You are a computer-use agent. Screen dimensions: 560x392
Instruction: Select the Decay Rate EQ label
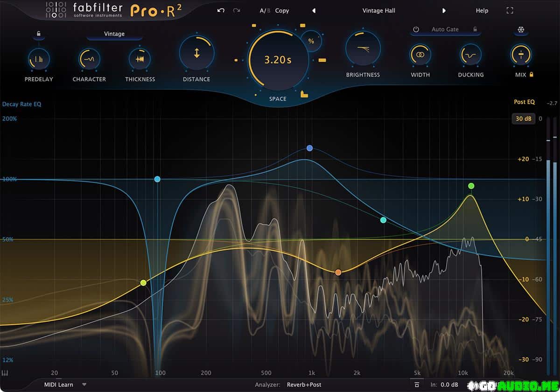tap(22, 104)
